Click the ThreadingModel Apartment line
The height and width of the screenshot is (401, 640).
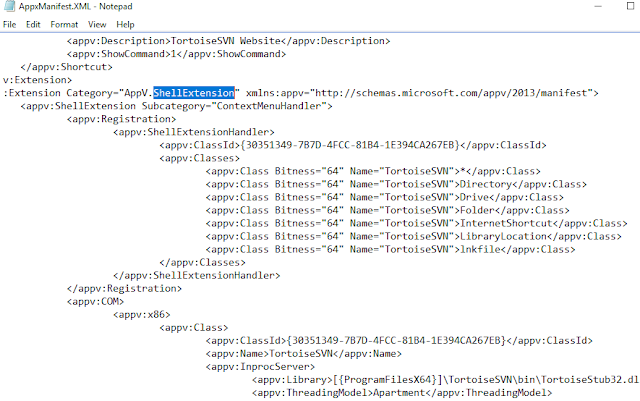point(402,393)
